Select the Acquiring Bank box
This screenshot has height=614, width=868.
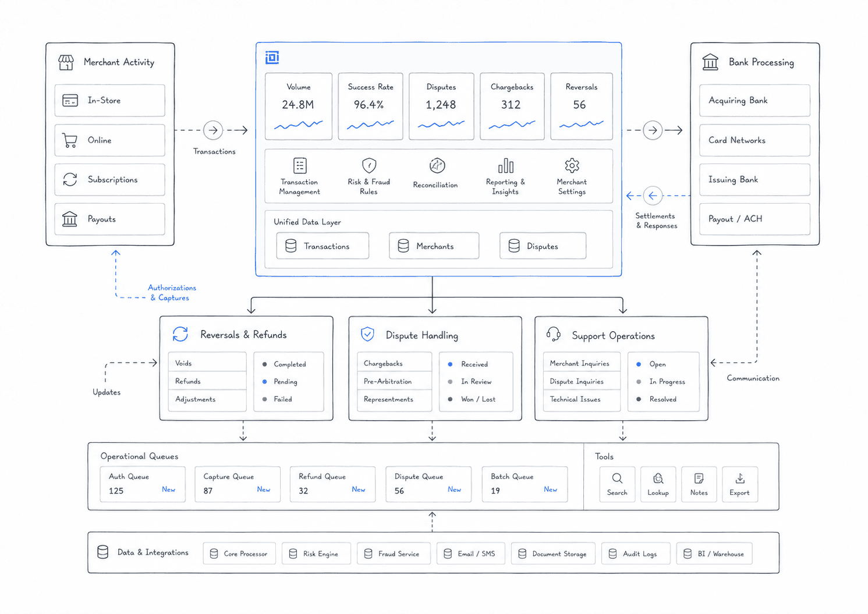pyautogui.click(x=754, y=101)
